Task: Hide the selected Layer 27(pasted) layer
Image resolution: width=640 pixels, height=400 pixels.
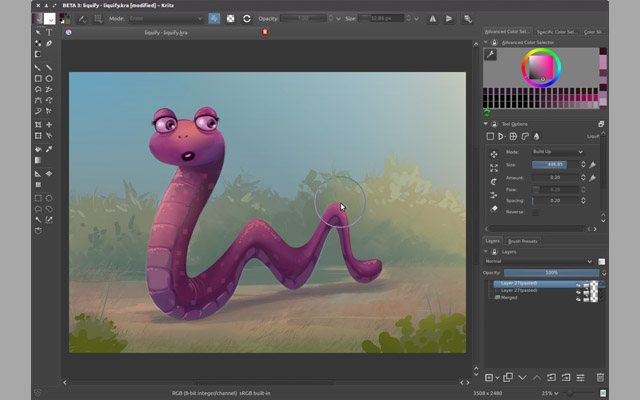Action: coord(578,284)
